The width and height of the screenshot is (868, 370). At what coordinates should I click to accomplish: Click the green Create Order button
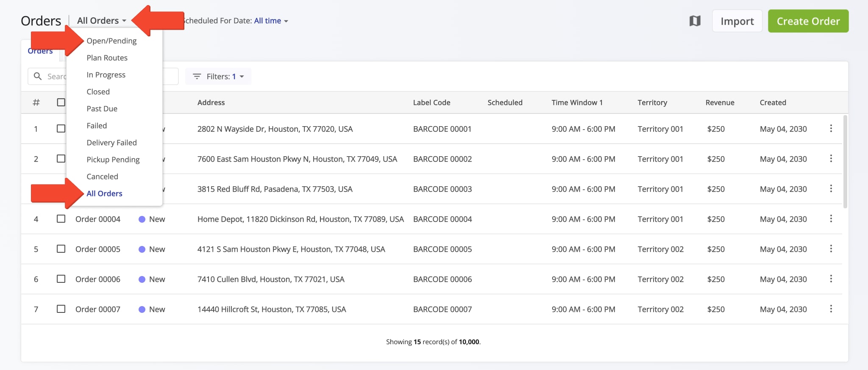coord(808,21)
